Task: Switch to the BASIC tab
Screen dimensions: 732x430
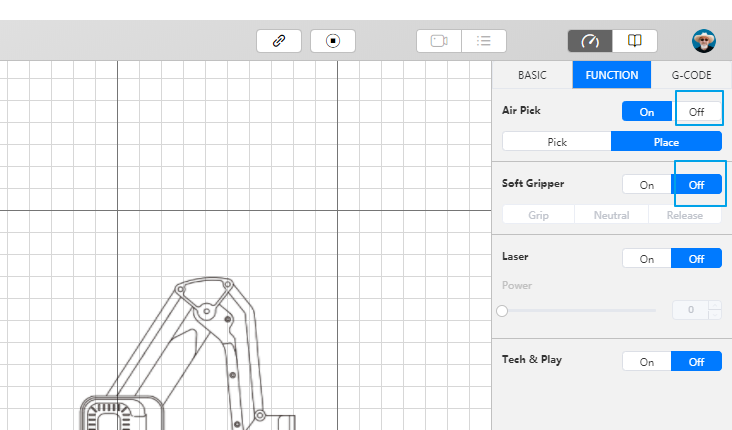Action: 532,75
